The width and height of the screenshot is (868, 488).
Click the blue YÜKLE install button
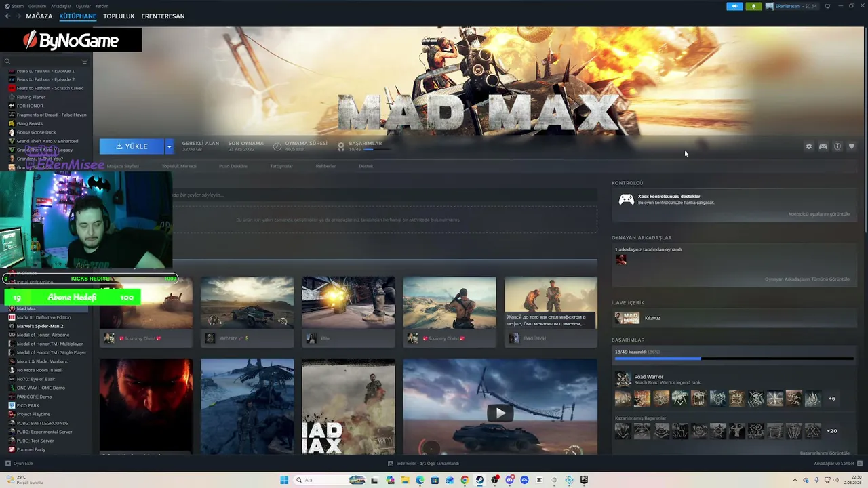click(x=132, y=146)
